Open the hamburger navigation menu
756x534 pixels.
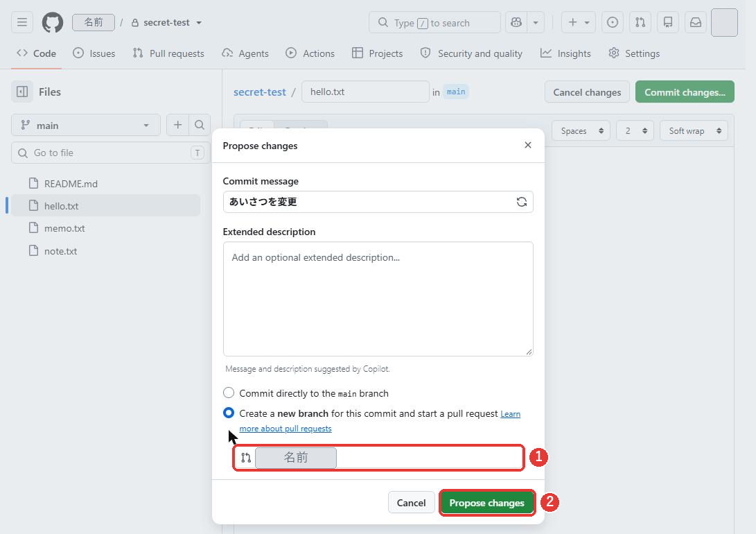[x=22, y=22]
